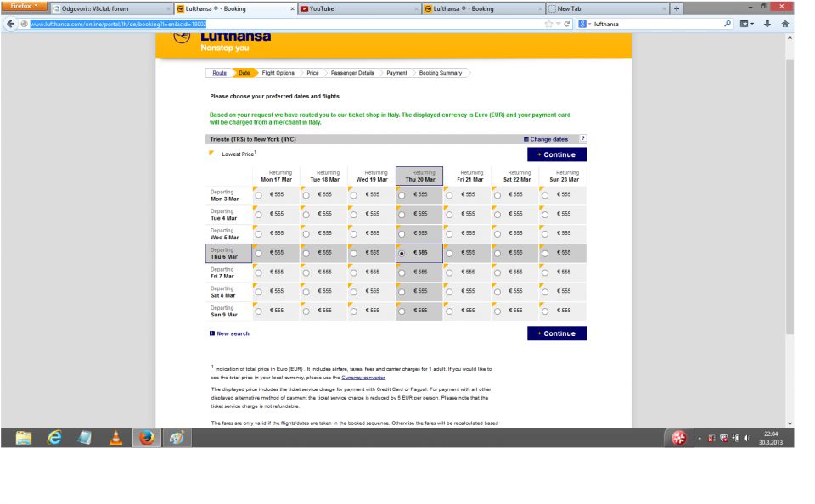
Task: Click the Firefox back arrow button
Action: coord(10,24)
